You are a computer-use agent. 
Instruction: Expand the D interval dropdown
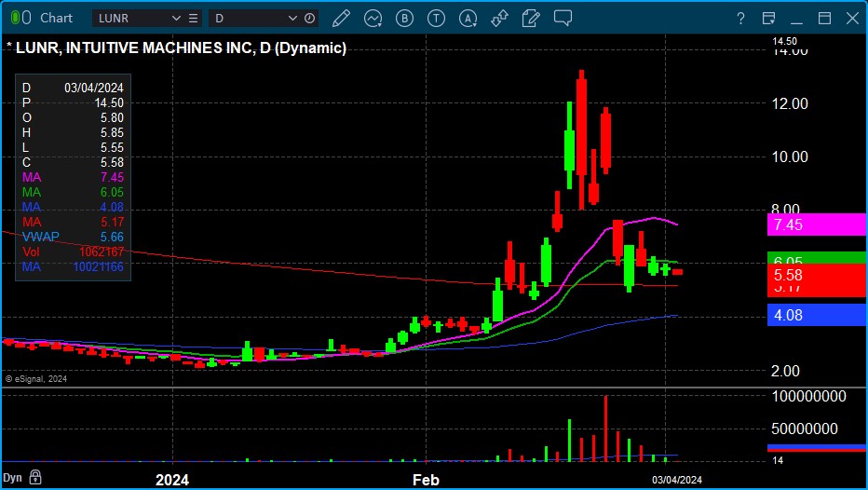pos(292,19)
